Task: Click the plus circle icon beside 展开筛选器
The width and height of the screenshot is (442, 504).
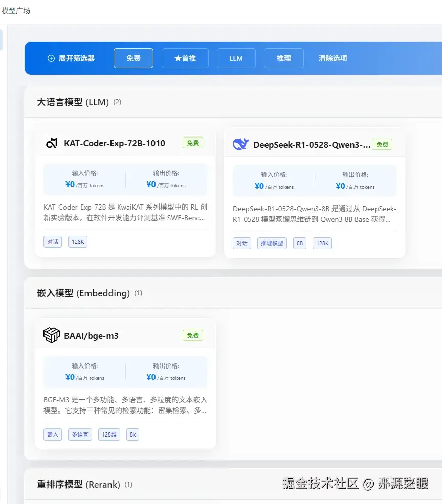Action: (51, 58)
